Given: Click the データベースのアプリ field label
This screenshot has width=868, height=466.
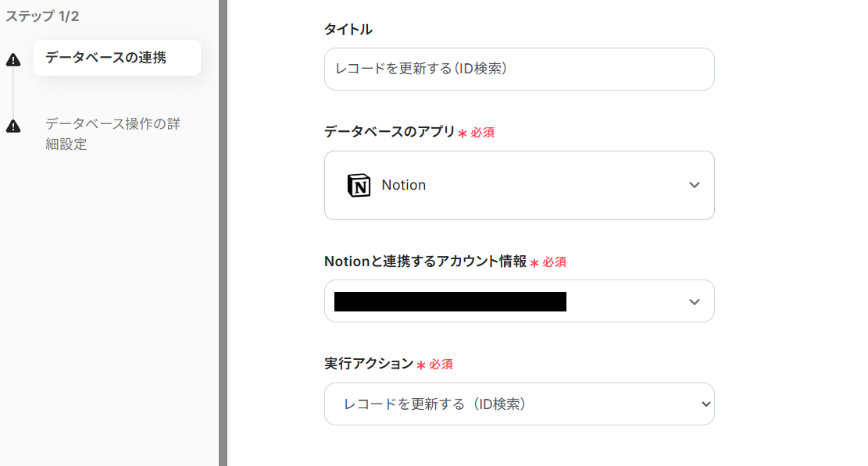Looking at the screenshot, I should (x=388, y=132).
